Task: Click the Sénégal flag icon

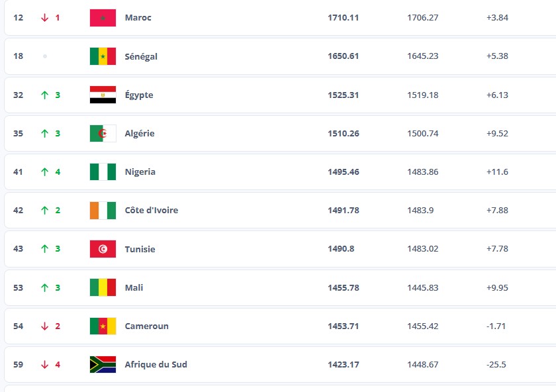Action: coord(103,56)
